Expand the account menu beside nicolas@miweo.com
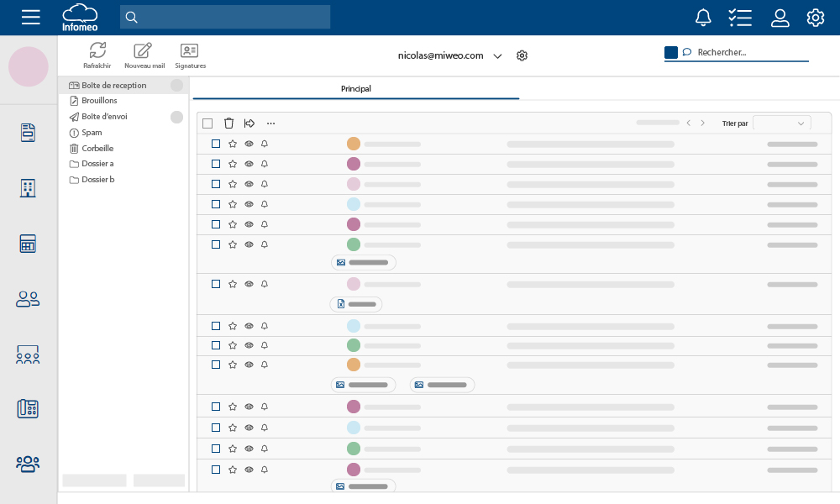This screenshot has width=840, height=504. [x=497, y=55]
